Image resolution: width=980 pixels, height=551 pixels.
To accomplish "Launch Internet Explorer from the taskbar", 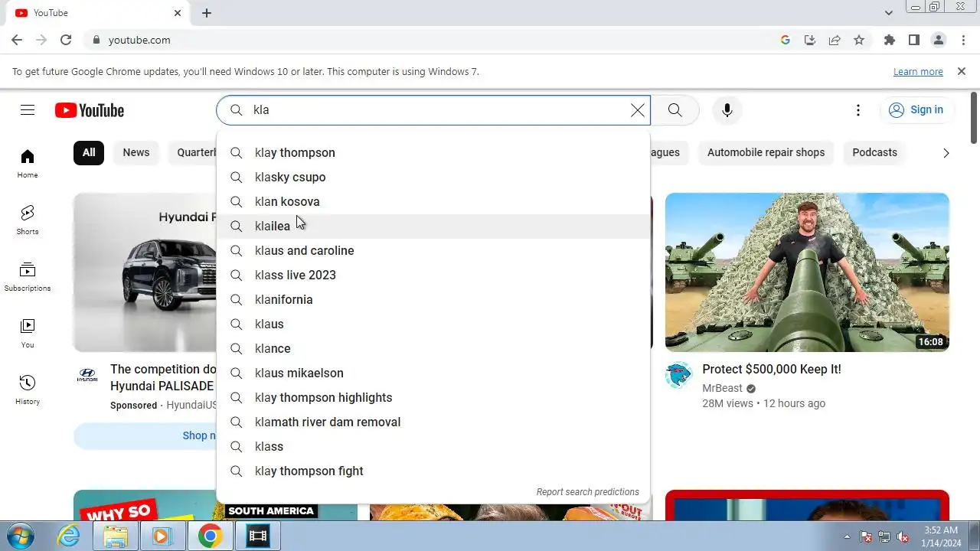I will click(x=69, y=536).
